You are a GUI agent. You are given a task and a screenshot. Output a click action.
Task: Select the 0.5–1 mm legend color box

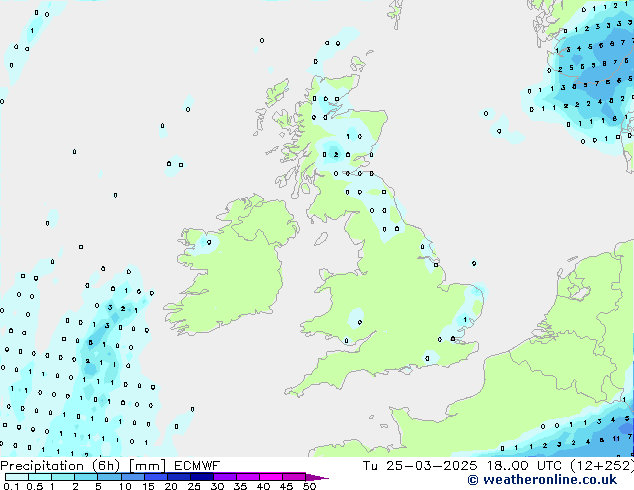pyautogui.click(x=40, y=477)
